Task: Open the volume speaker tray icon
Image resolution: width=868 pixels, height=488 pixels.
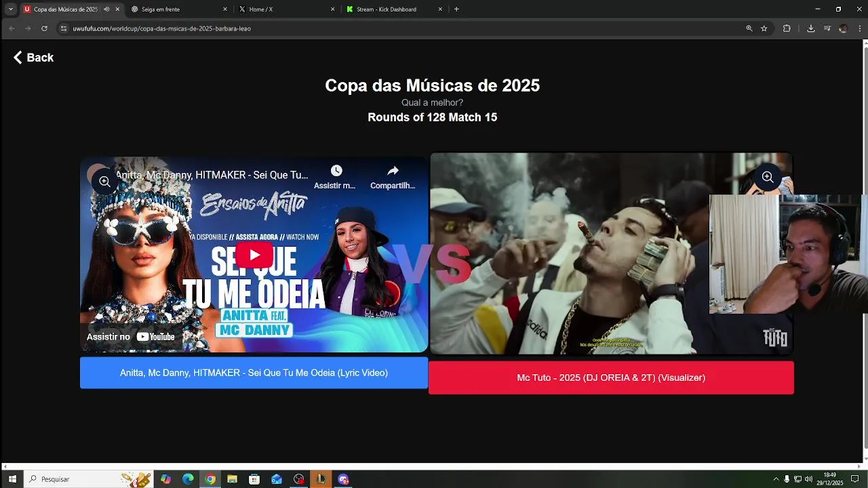Action: tap(808, 479)
